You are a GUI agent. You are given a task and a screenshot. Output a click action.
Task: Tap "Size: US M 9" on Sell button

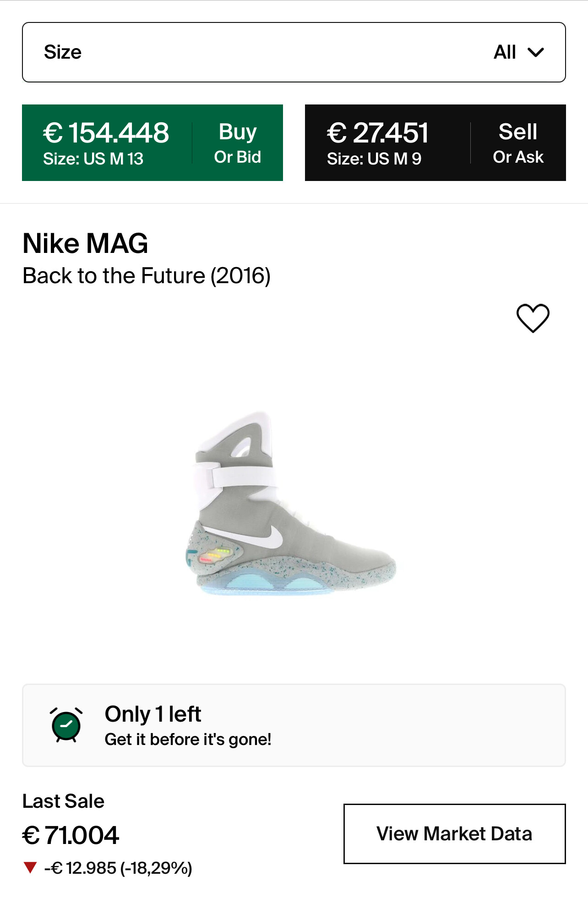click(374, 159)
